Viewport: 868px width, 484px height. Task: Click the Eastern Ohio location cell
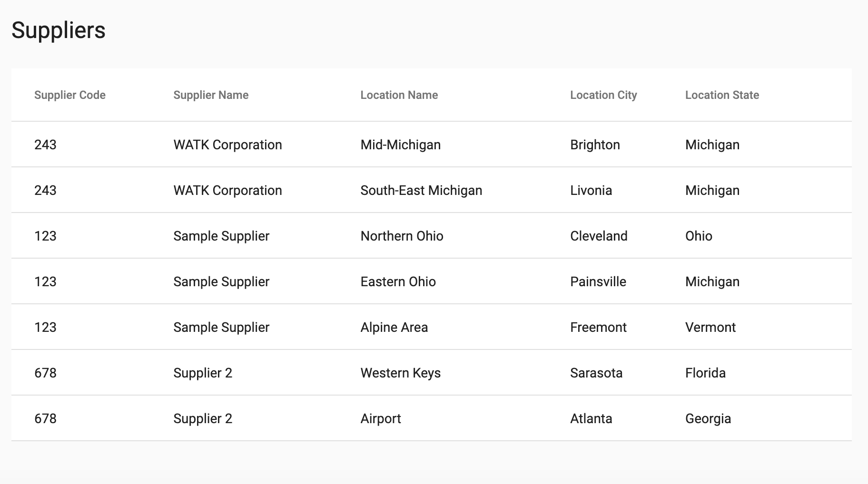tap(398, 281)
